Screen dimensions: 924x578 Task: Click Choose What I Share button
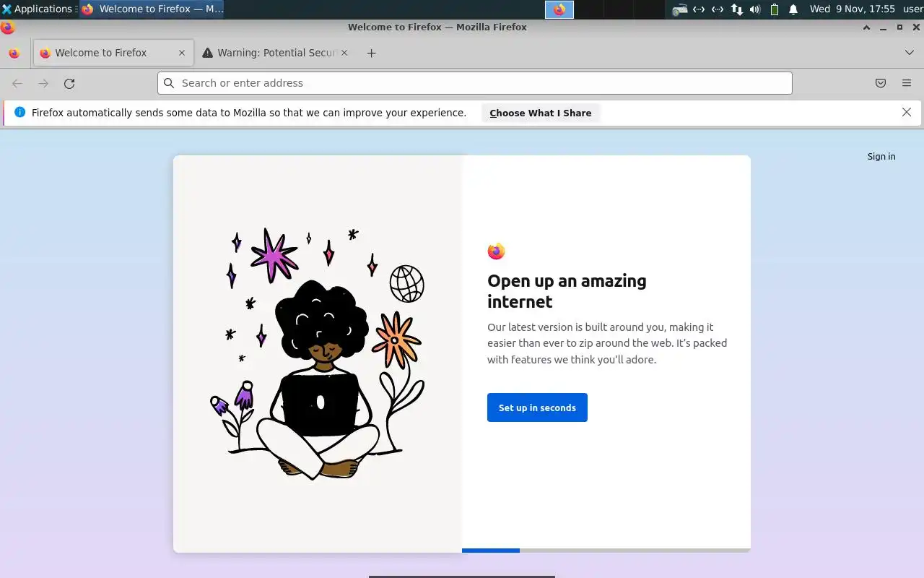point(541,113)
